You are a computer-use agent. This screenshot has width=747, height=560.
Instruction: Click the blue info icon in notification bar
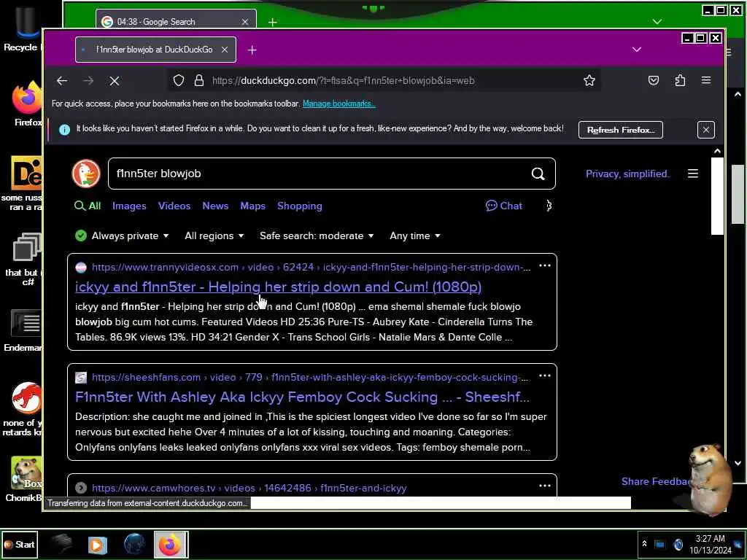pyautogui.click(x=65, y=130)
